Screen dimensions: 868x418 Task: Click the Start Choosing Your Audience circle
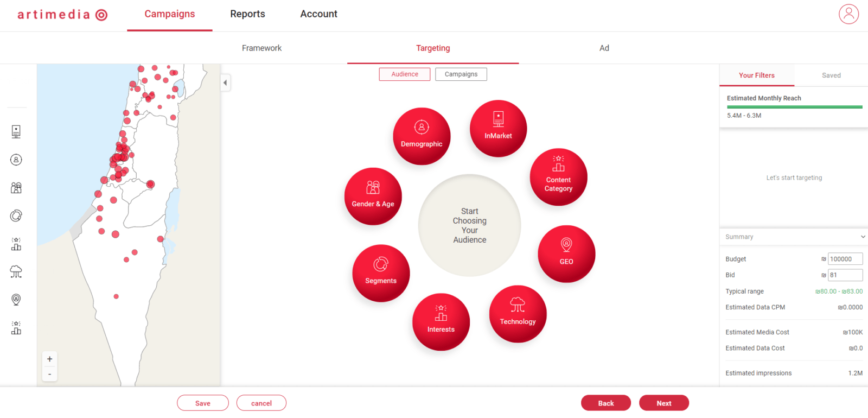[470, 225]
